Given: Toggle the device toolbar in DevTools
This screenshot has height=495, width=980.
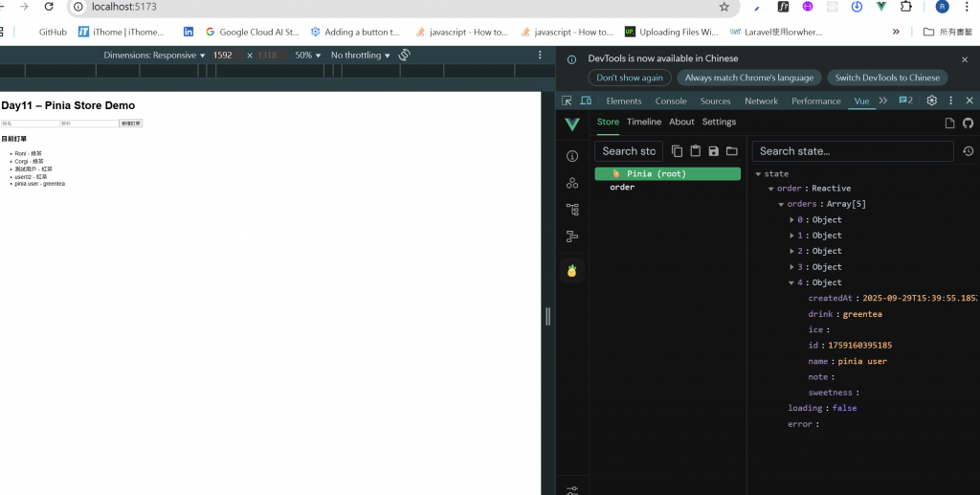Looking at the screenshot, I should coord(586,101).
